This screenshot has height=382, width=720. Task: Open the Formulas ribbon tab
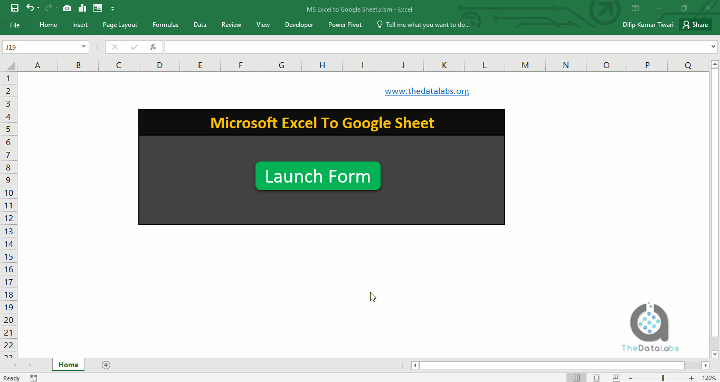[x=165, y=25]
